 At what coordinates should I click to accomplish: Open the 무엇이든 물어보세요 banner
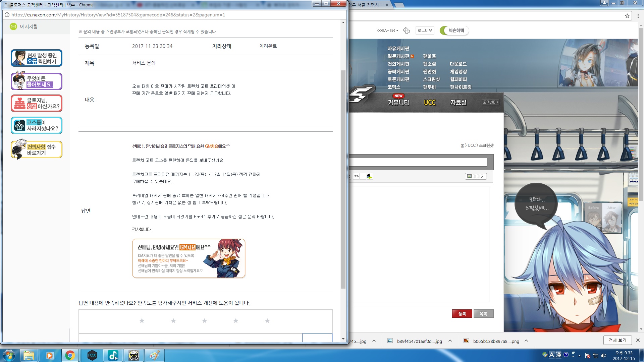coord(37,81)
